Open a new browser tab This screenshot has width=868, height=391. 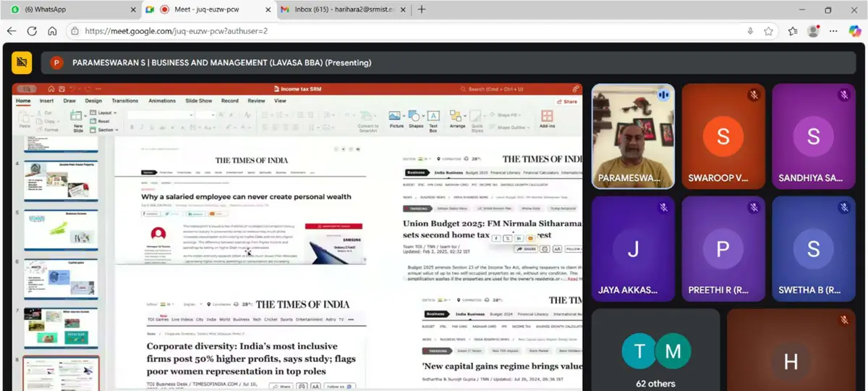[422, 9]
